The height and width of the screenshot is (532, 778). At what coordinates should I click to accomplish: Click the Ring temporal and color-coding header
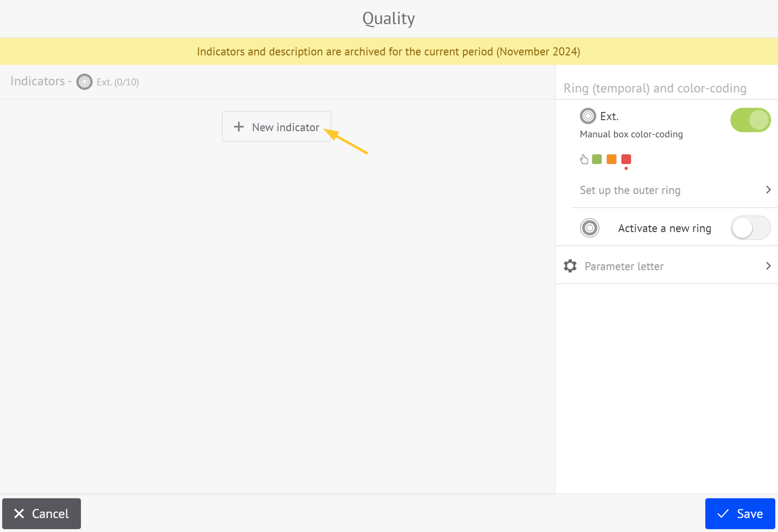click(656, 88)
